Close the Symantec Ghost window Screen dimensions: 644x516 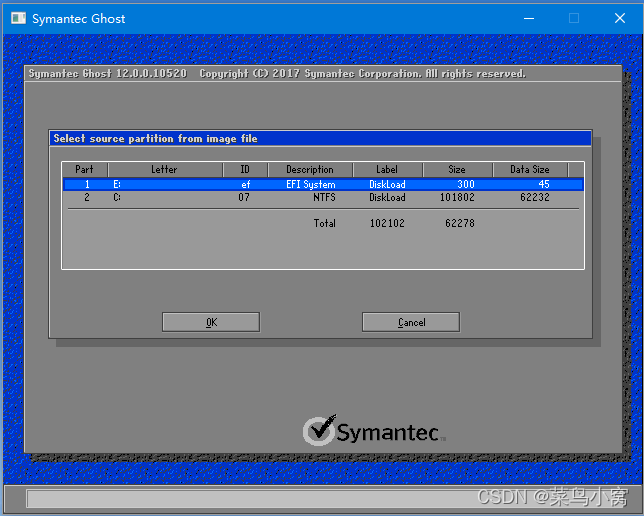pyautogui.click(x=620, y=18)
